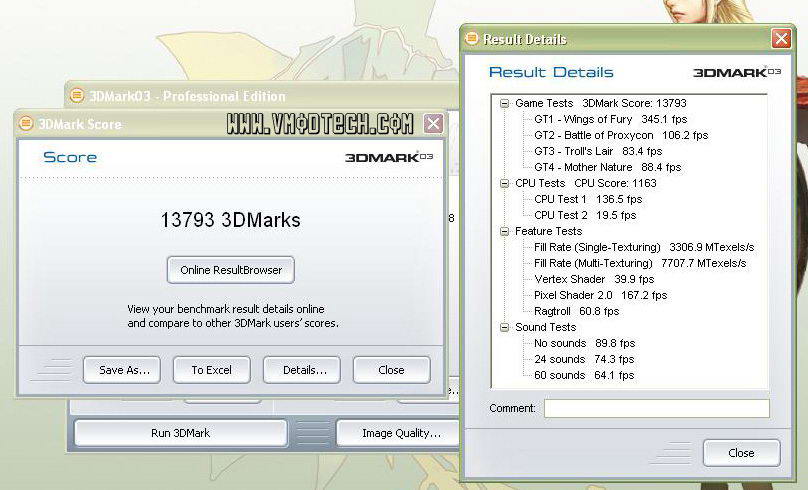Collapse the Game Tests tree node
This screenshot has height=490, width=808.
504,104
